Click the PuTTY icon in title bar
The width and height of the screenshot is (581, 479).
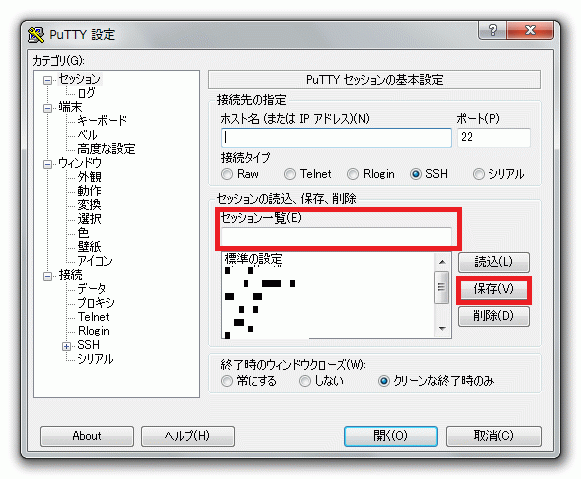pyautogui.click(x=36, y=35)
